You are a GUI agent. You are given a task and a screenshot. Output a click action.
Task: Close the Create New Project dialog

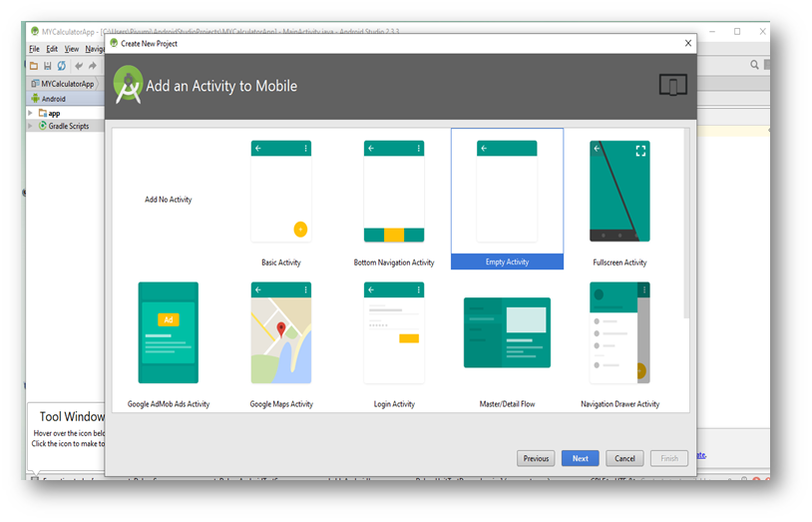[687, 43]
